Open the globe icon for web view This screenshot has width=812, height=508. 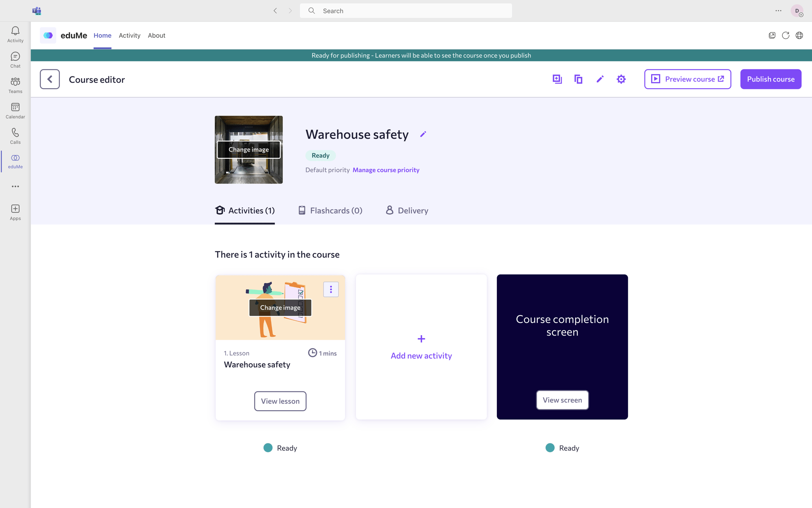tap(799, 35)
